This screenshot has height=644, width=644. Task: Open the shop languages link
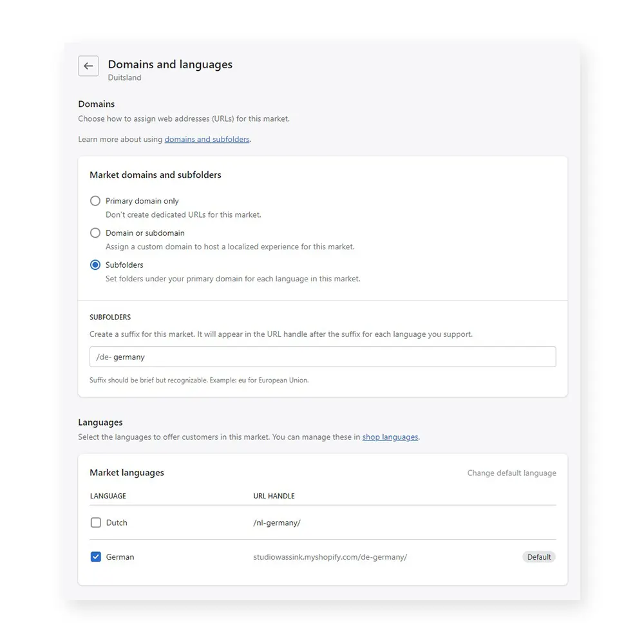[x=390, y=437]
